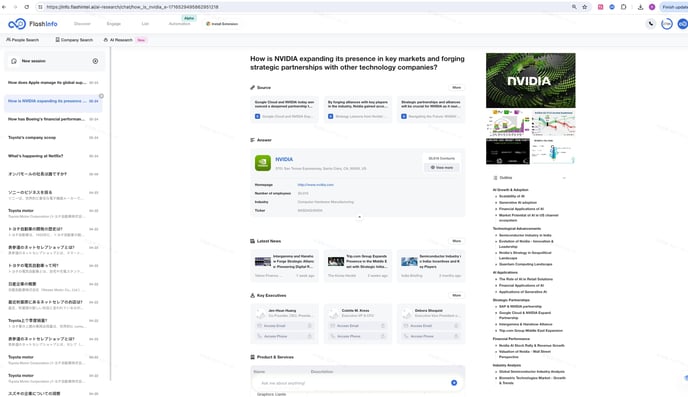Click Access Phone for Debora Shoquist
This screenshot has height=397, width=688.
(x=431, y=336)
